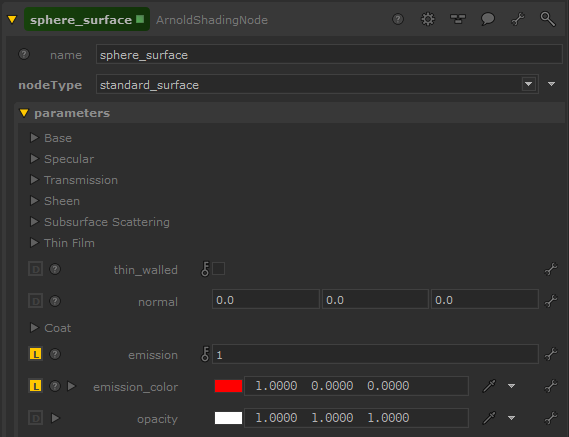Click the second normal value field
Viewport: 569px width, 437px height.
[x=375, y=299]
